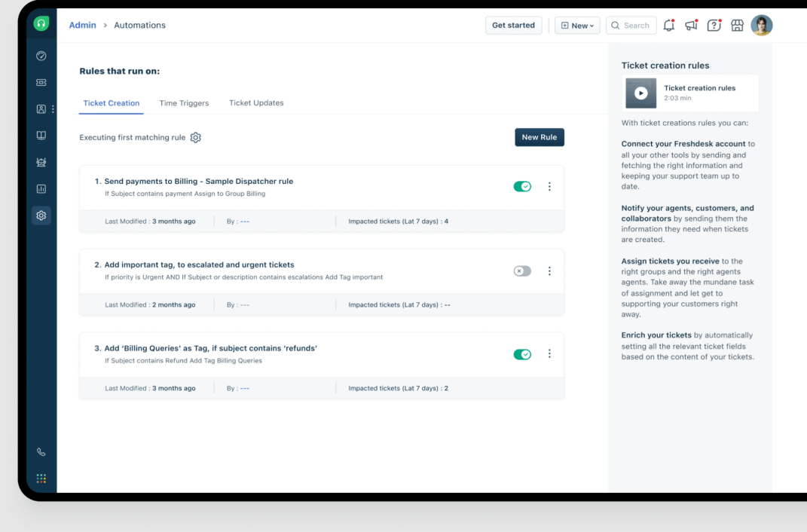
Task: Click 'Last Modified : 2 months ago' text
Action: (150, 304)
